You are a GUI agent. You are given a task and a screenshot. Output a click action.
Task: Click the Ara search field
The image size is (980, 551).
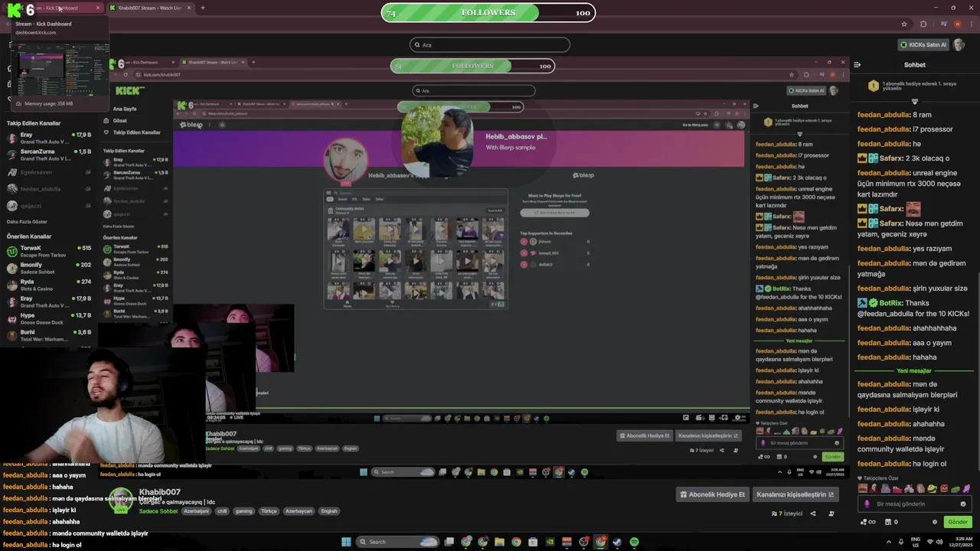pos(490,44)
